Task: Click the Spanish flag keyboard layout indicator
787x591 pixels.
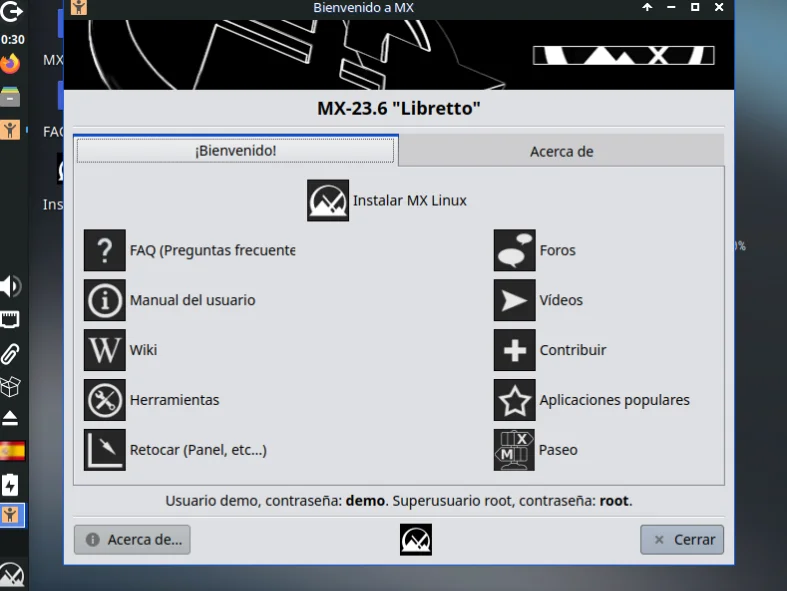Action: 11,451
